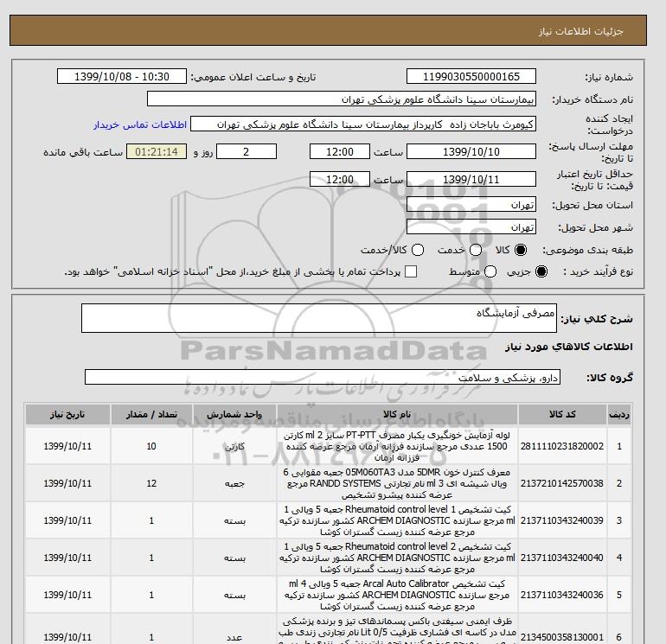Select the کالا radio button

pyautogui.click(x=521, y=250)
